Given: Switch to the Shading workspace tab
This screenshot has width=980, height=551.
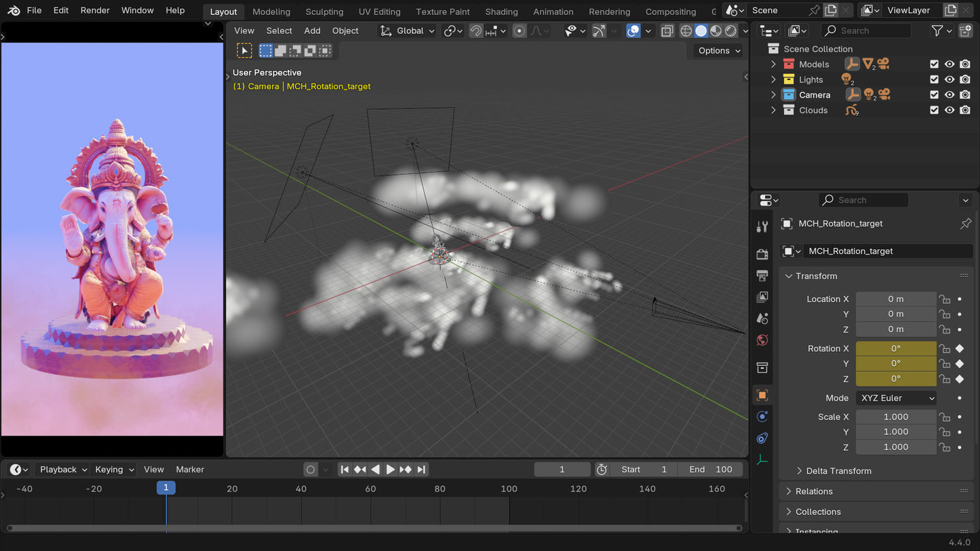Looking at the screenshot, I should pos(501,12).
